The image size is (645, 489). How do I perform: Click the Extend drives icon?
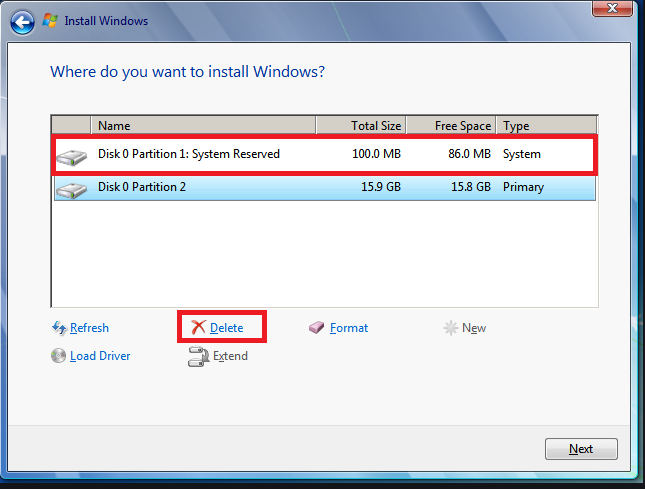[x=199, y=356]
